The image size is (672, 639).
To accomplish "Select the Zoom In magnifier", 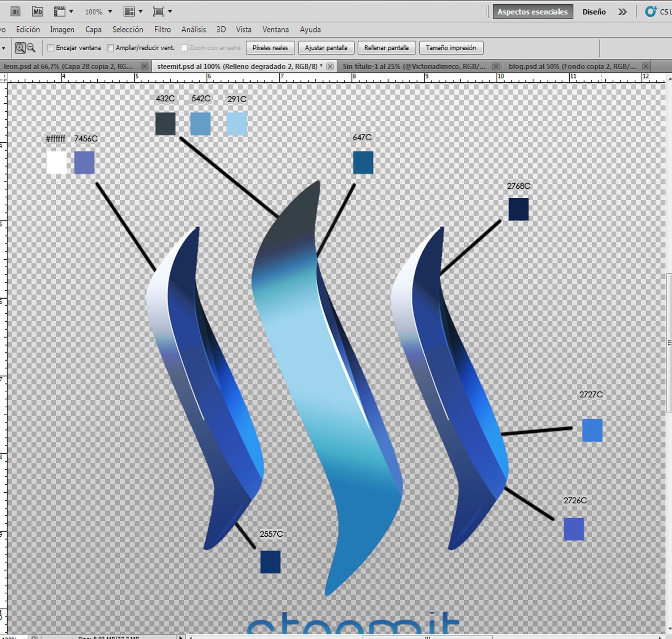I will pyautogui.click(x=20, y=48).
